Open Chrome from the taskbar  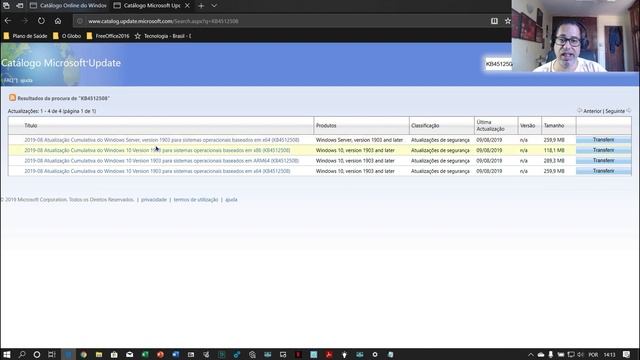(x=84, y=355)
